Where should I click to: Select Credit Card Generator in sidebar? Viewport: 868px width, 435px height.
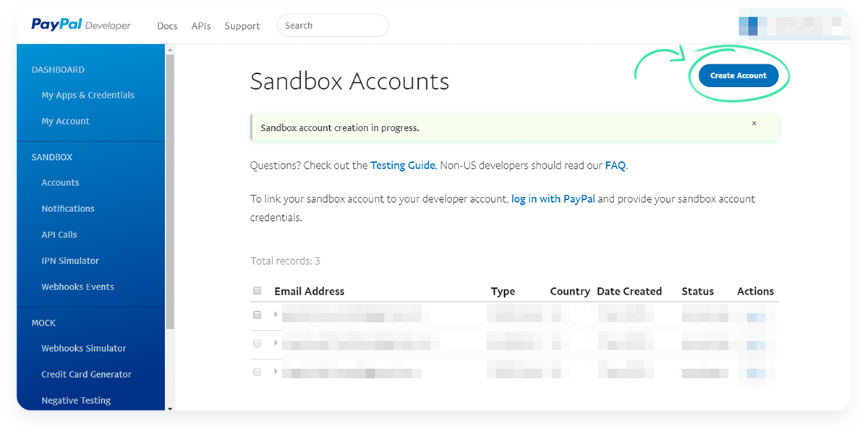pos(86,374)
